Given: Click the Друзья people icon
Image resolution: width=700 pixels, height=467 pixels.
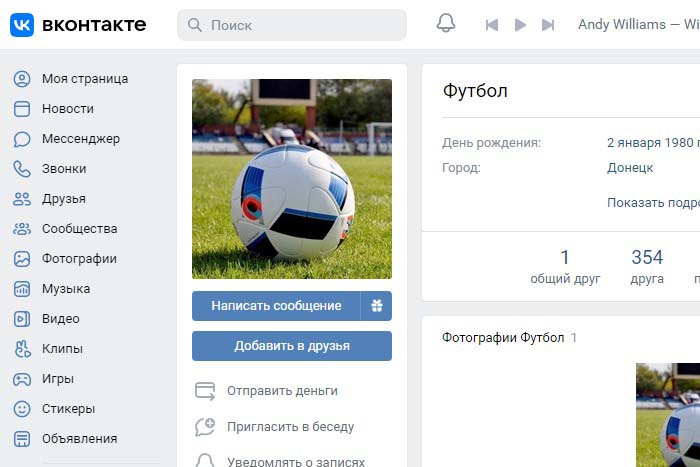Looking at the screenshot, I should (22, 199).
